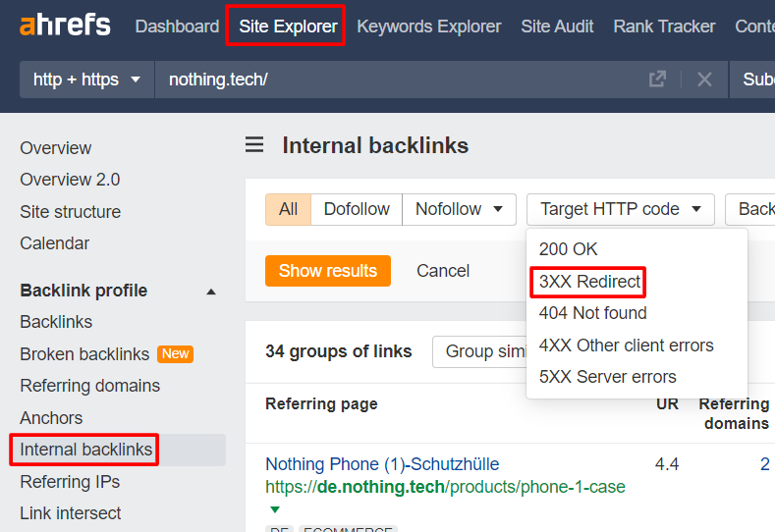
Task: Click the UR value 4.4
Action: pyautogui.click(x=667, y=464)
